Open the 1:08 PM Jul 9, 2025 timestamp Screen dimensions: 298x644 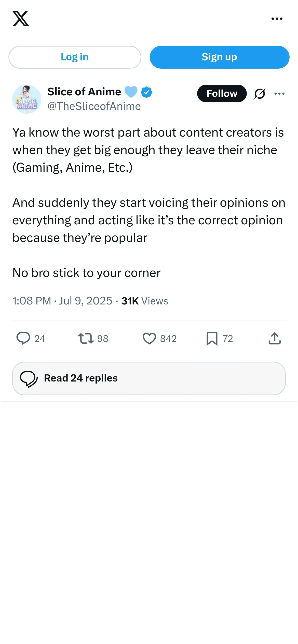(x=62, y=301)
